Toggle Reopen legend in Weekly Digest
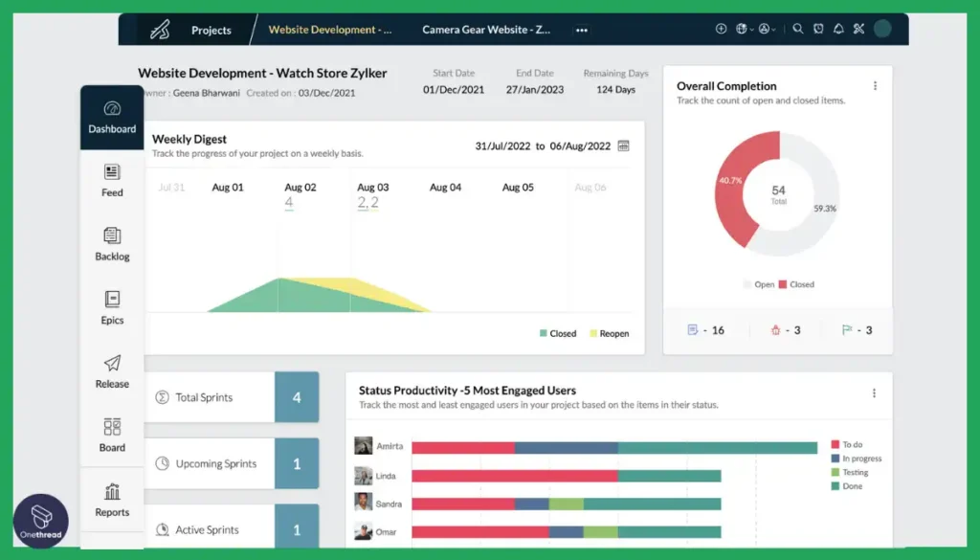Screen dimensions: 980x560 [609, 334]
